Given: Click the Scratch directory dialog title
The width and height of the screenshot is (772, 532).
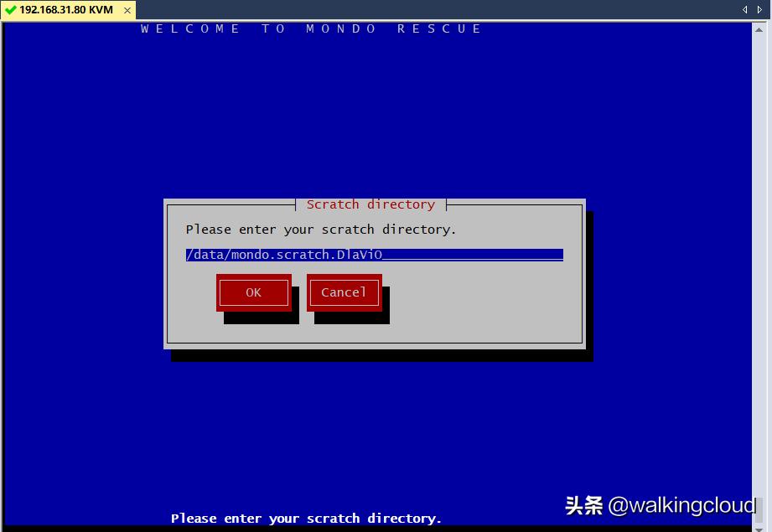Looking at the screenshot, I should [370, 204].
